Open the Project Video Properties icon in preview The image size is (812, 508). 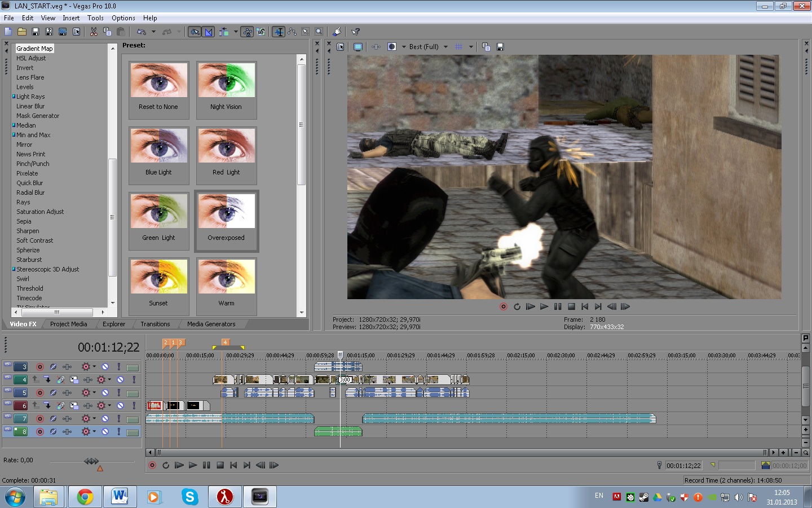pyautogui.click(x=341, y=47)
